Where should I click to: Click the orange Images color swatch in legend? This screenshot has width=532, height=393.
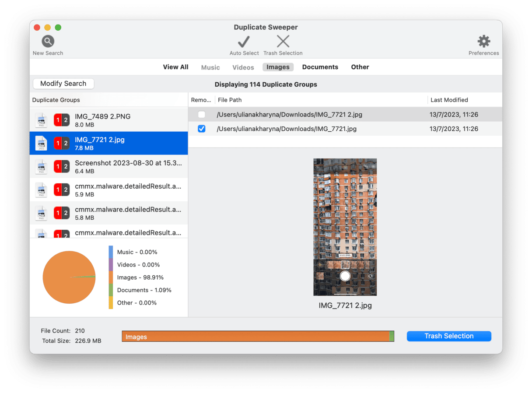[x=111, y=277]
